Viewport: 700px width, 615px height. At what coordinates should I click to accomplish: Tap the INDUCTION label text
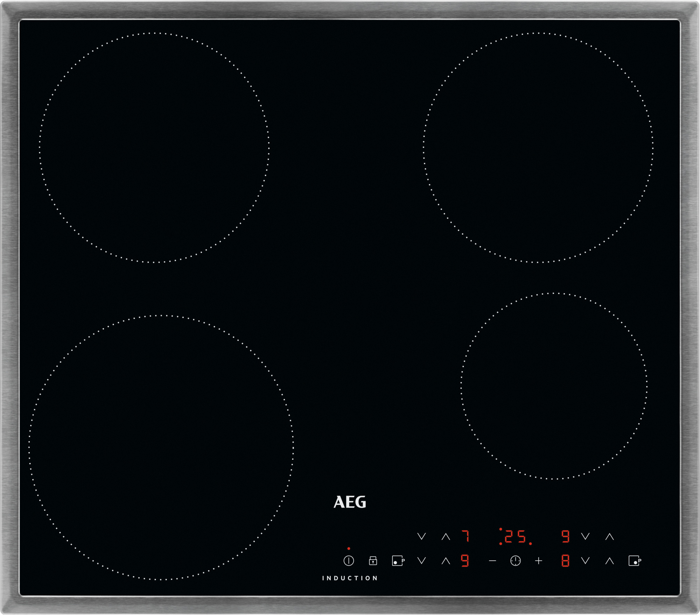[x=350, y=578]
